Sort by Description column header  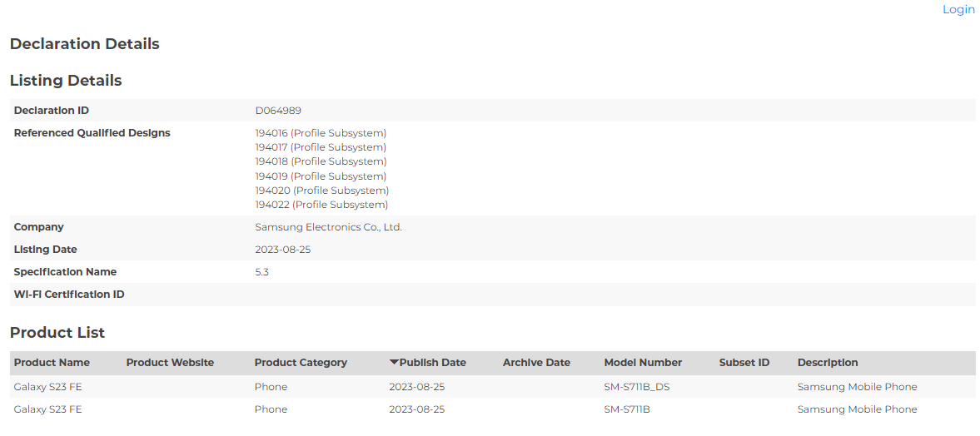(828, 363)
